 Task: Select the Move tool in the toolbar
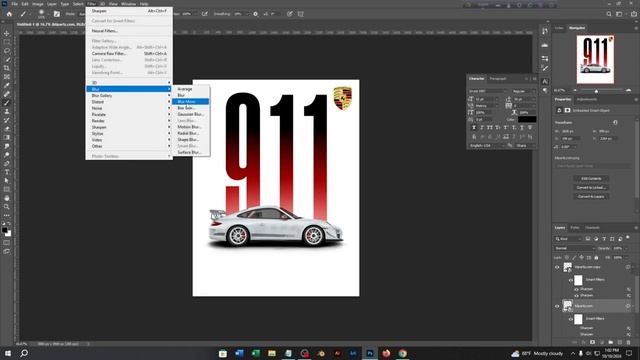point(7,33)
